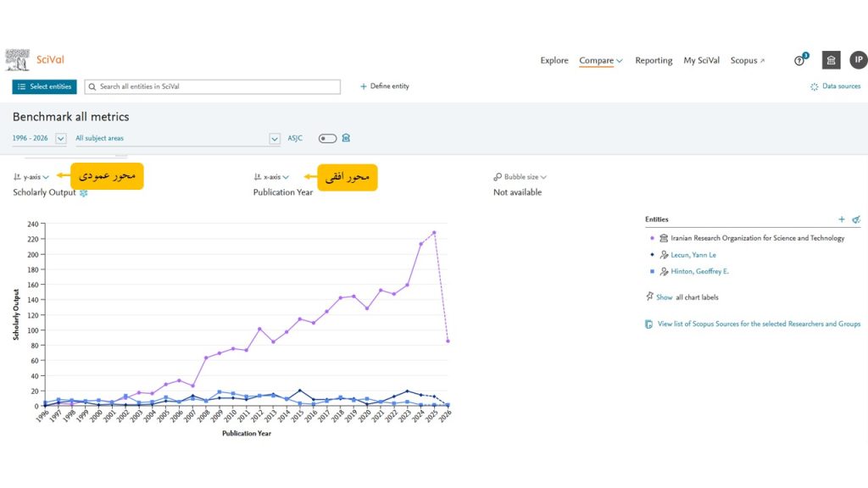Click the institution building icon in the header
The image size is (868, 488).
(831, 60)
